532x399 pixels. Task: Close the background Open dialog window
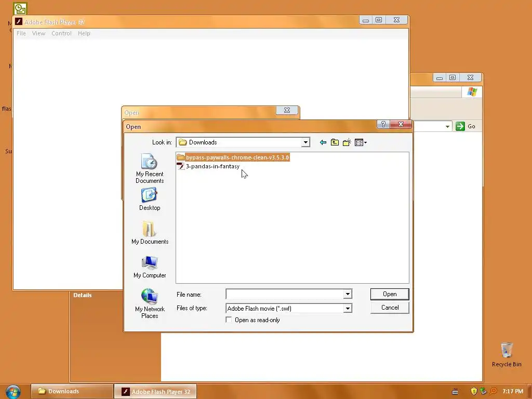pyautogui.click(x=287, y=110)
